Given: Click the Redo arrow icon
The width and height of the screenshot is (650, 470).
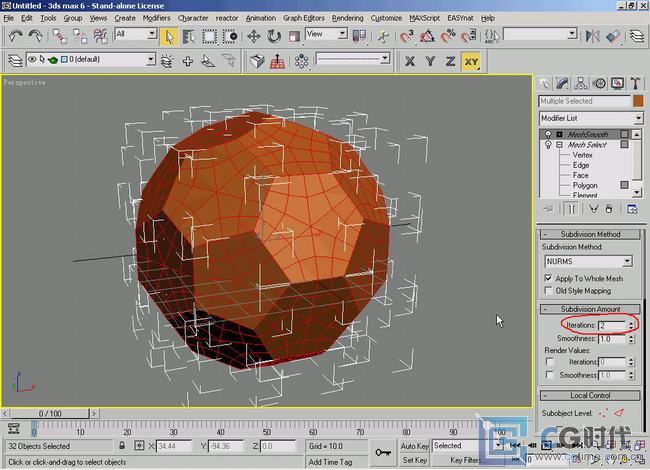Looking at the screenshot, I should click(x=36, y=36).
